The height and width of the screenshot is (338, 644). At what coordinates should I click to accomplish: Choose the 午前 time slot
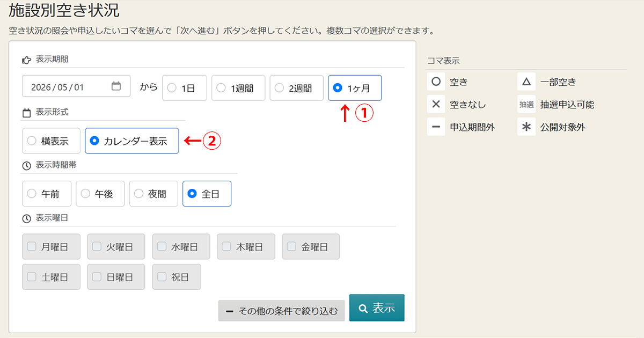pyautogui.click(x=32, y=194)
